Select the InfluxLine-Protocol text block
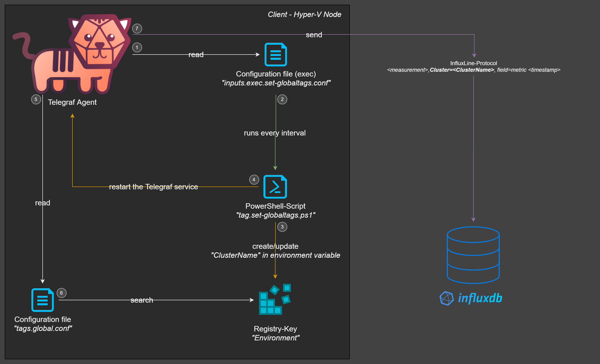This screenshot has width=600, height=364. 474,67
